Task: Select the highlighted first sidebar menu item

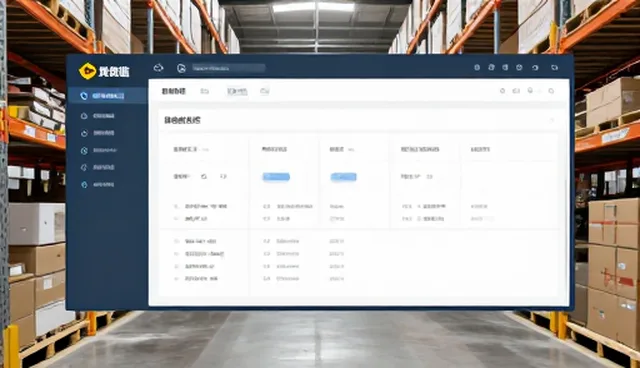Action: (x=107, y=96)
